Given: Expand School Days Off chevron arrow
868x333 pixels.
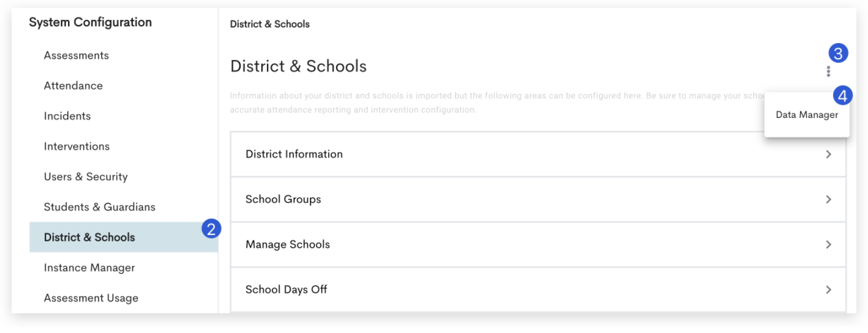Looking at the screenshot, I should [x=828, y=289].
